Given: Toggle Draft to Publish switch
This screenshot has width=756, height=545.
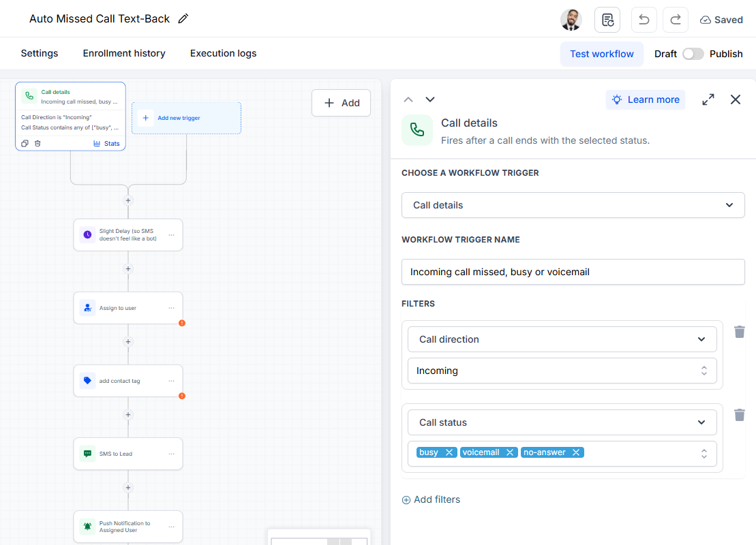Looking at the screenshot, I should click(693, 54).
